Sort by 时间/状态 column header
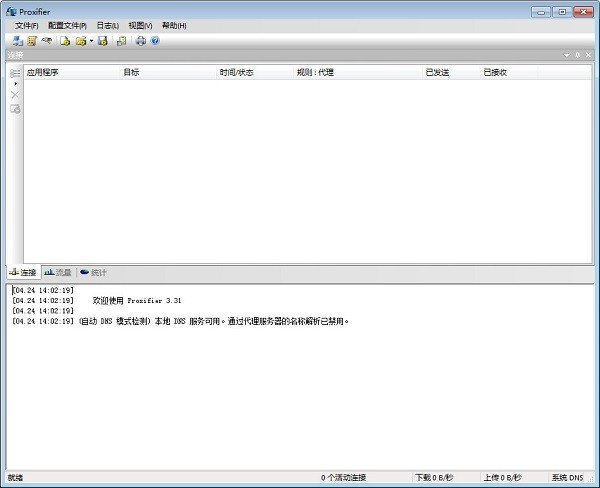This screenshot has height=488, width=600. click(x=255, y=72)
